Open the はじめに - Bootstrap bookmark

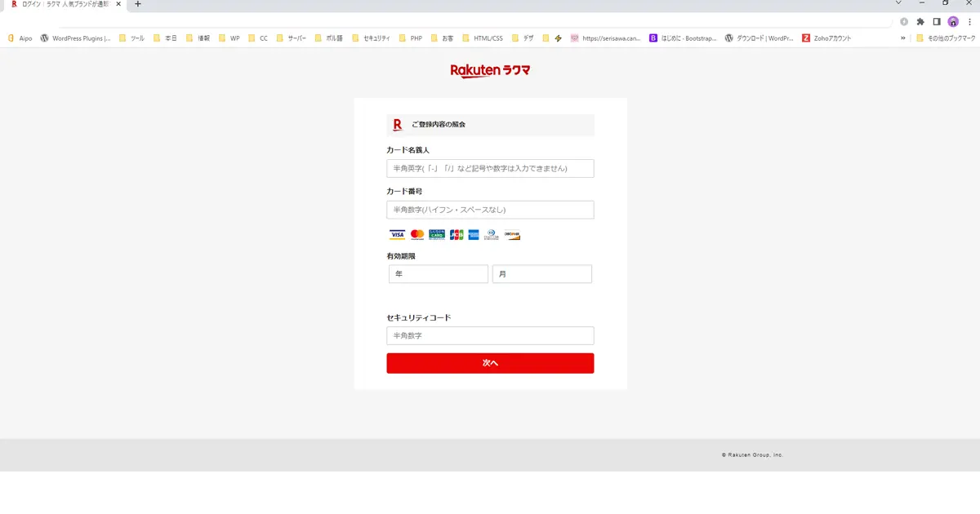[683, 38]
